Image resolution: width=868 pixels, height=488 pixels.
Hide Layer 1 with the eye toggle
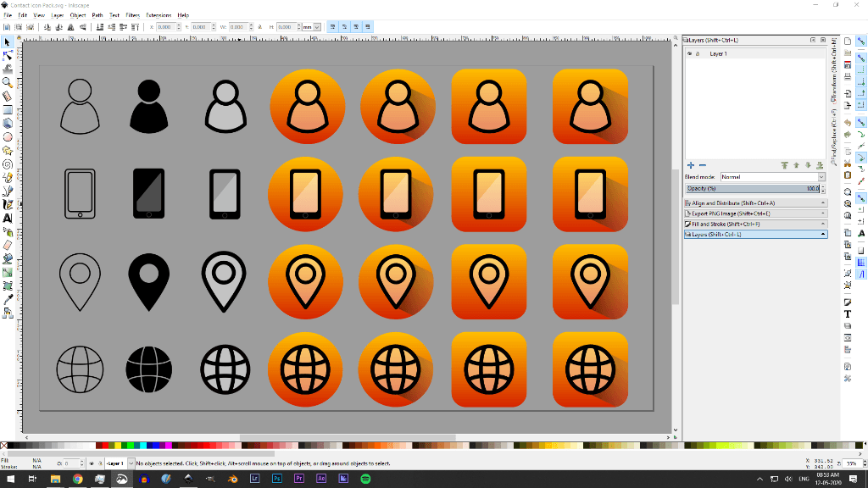coord(689,54)
